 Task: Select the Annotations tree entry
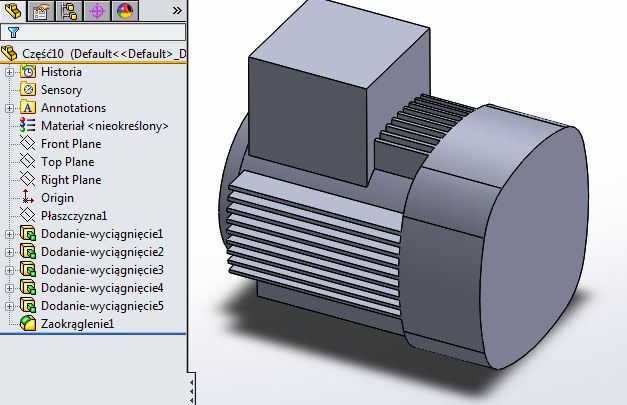pyautogui.click(x=73, y=108)
